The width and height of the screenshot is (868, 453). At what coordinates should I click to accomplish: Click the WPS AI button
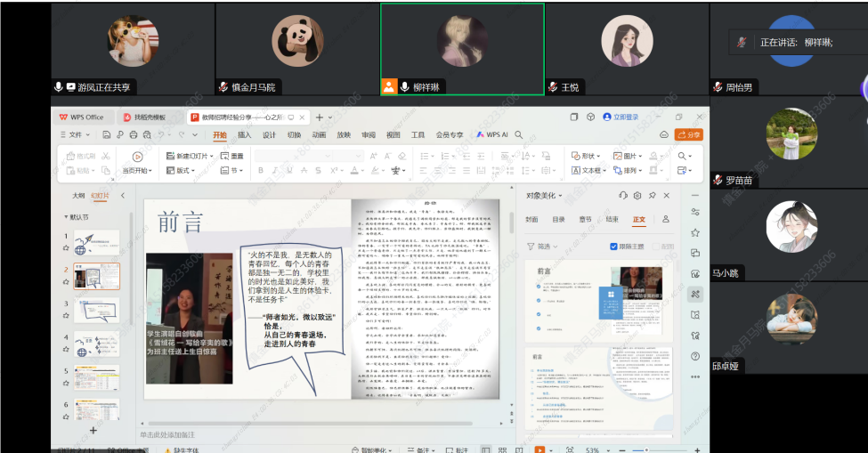[x=492, y=135]
